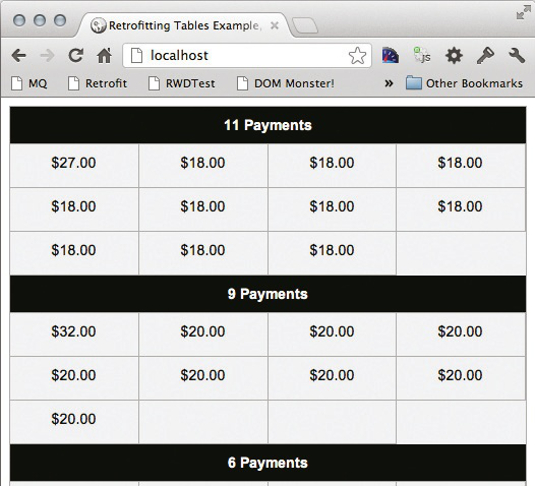The width and height of the screenshot is (535, 486).
Task: Click the gear extension icon
Action: point(454,56)
